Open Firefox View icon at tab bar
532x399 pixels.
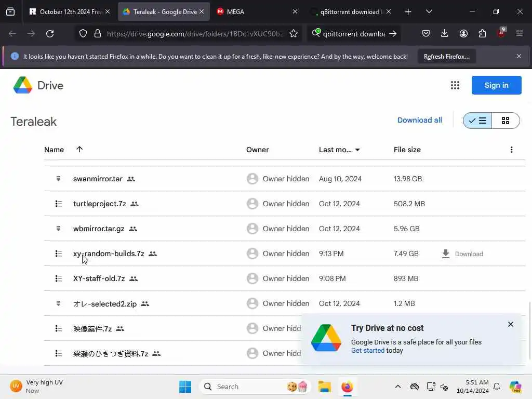click(10, 12)
